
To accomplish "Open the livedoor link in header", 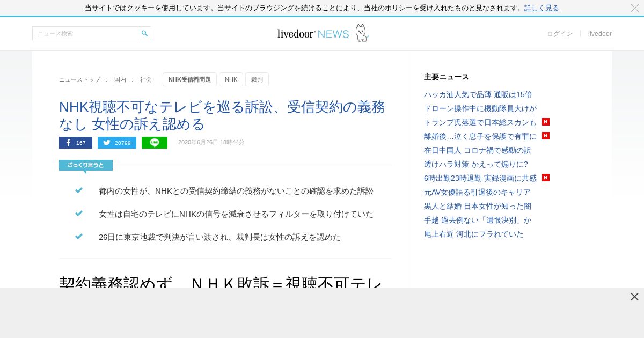I will tap(600, 34).
